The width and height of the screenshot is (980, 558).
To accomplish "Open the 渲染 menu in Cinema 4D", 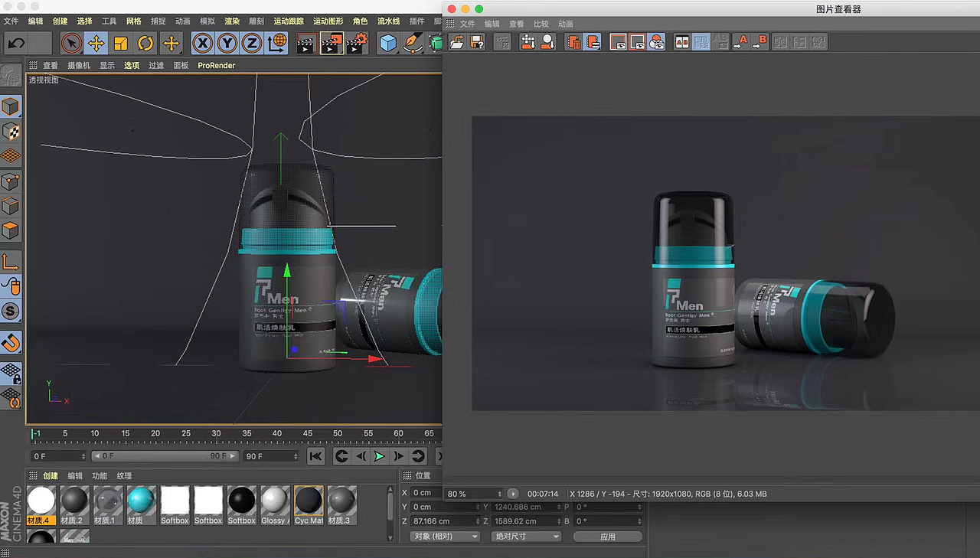I will 232,21.
